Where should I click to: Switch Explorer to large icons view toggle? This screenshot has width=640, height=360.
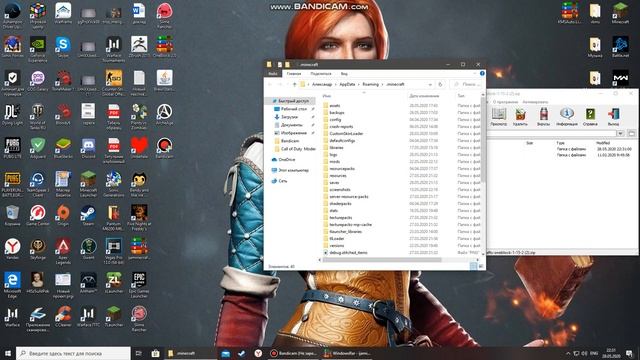(481, 267)
